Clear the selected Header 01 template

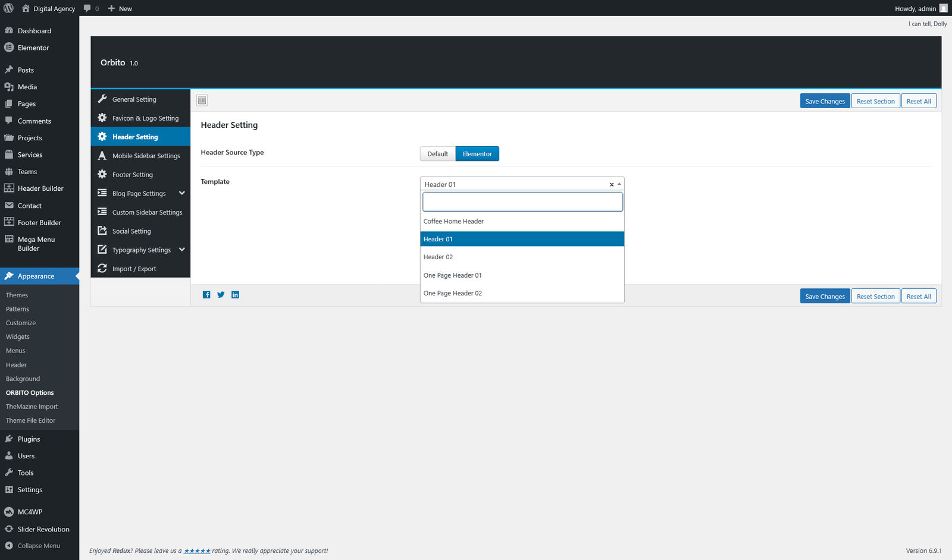point(611,184)
